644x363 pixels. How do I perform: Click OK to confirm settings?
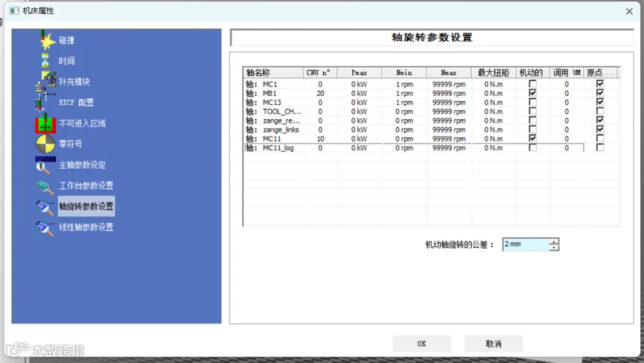421,344
